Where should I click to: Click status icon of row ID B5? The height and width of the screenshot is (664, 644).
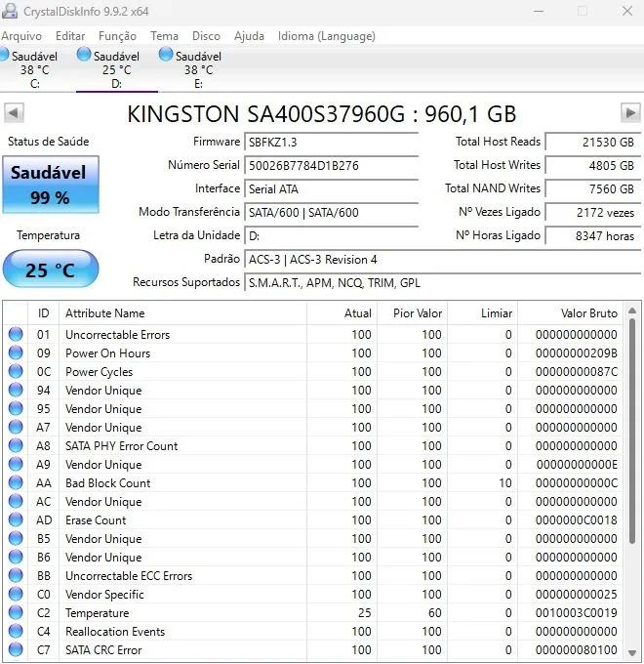tap(16, 539)
